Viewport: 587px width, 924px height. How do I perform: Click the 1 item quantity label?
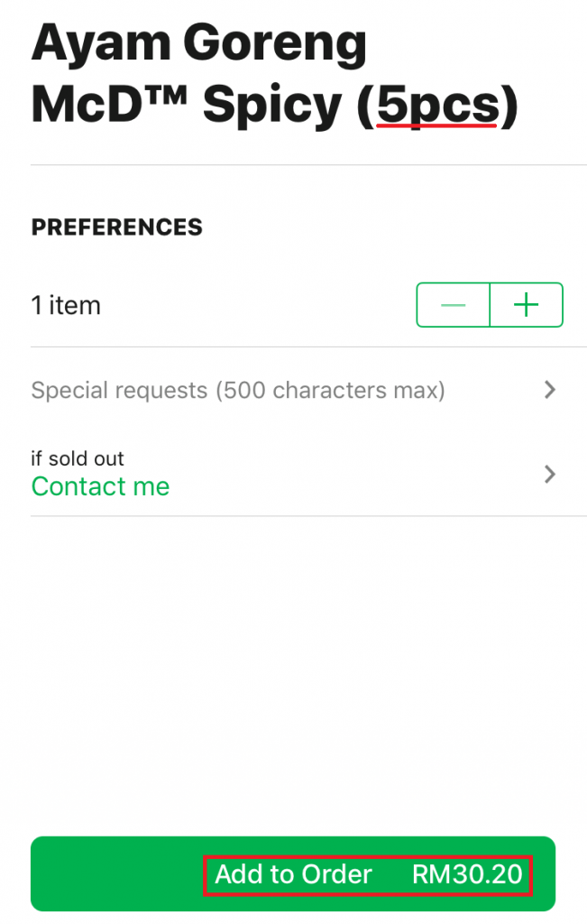[x=66, y=306]
